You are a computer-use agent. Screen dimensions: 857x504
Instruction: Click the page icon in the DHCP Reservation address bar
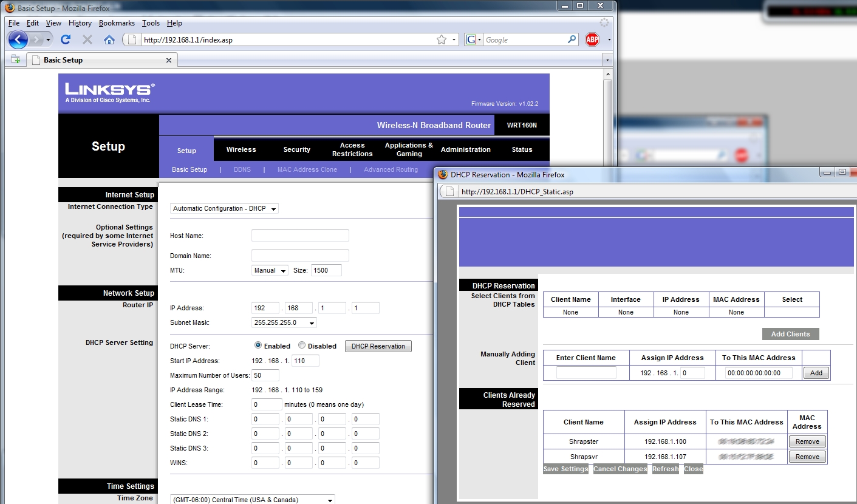pos(450,191)
